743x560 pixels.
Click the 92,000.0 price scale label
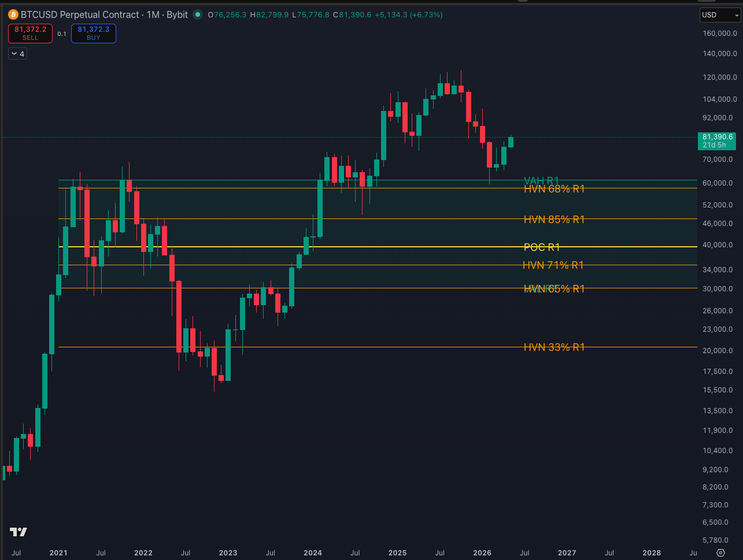point(718,118)
